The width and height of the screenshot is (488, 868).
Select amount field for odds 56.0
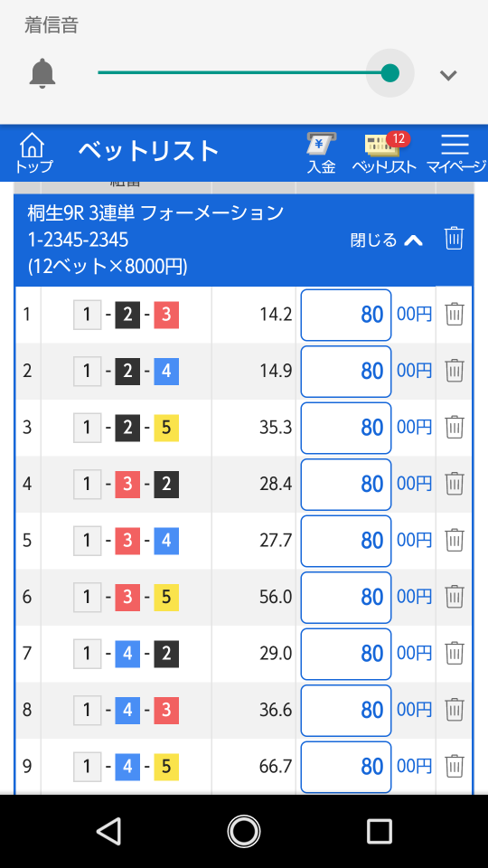(x=346, y=598)
